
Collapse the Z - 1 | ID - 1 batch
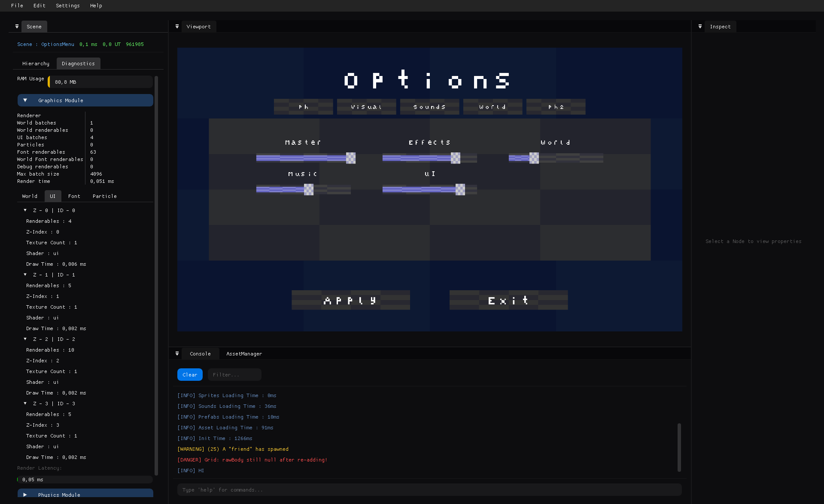(25, 275)
